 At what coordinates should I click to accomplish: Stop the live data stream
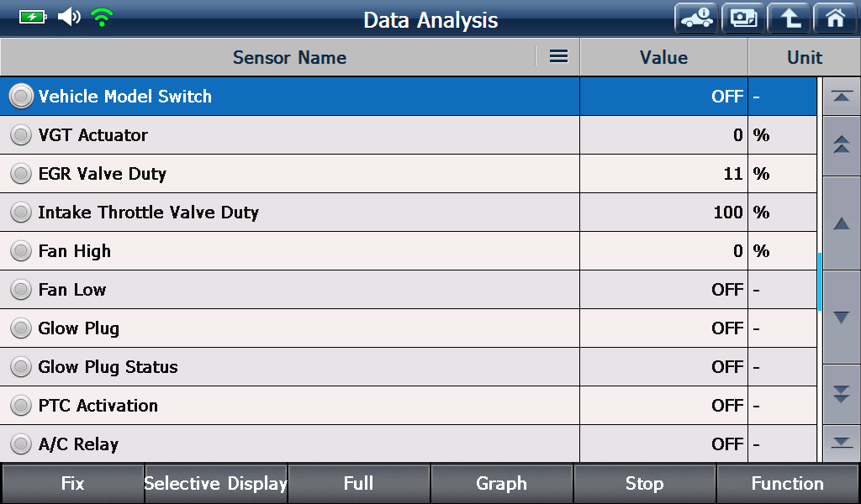[644, 483]
